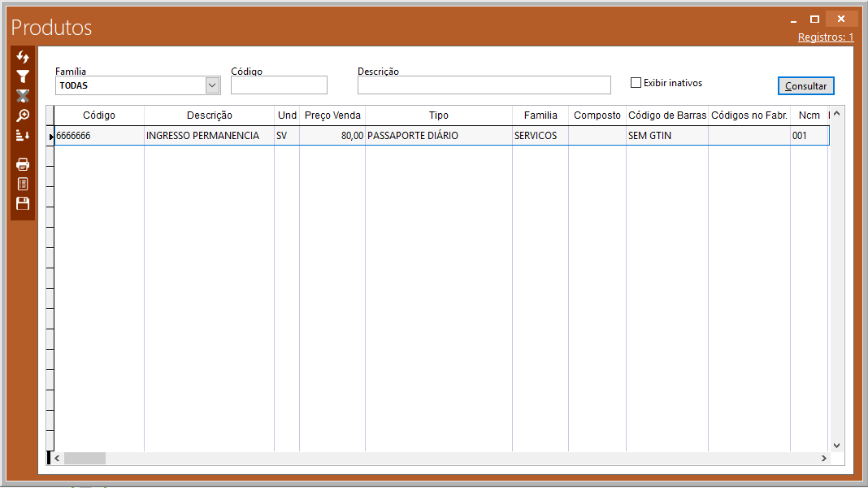
Task: Sort by Preço Venda column header
Action: click(x=332, y=115)
